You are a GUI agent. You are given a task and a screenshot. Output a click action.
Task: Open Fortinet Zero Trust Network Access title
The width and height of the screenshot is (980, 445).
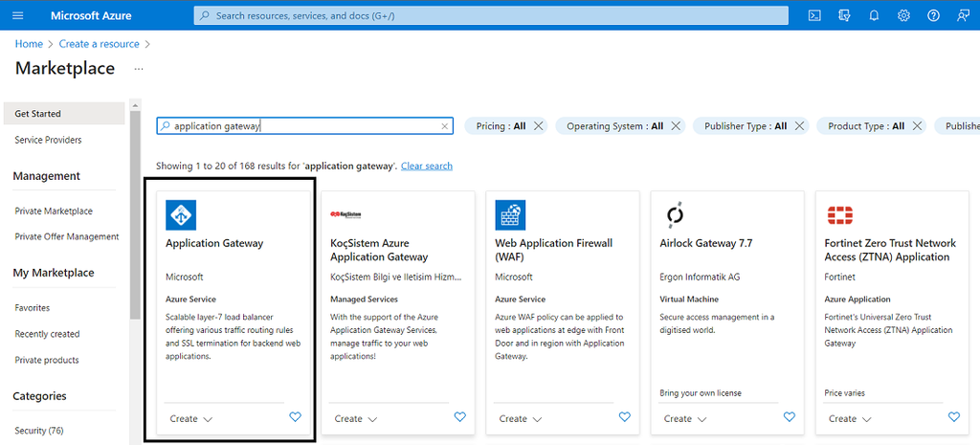click(890, 250)
